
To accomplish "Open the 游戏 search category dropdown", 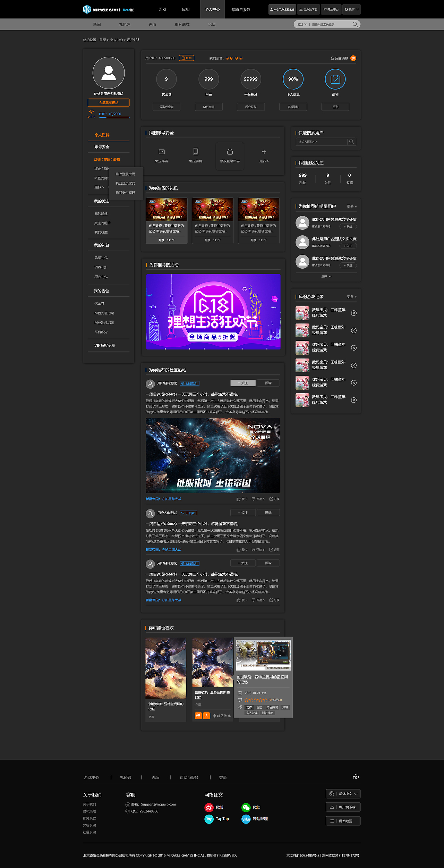I will (x=302, y=24).
